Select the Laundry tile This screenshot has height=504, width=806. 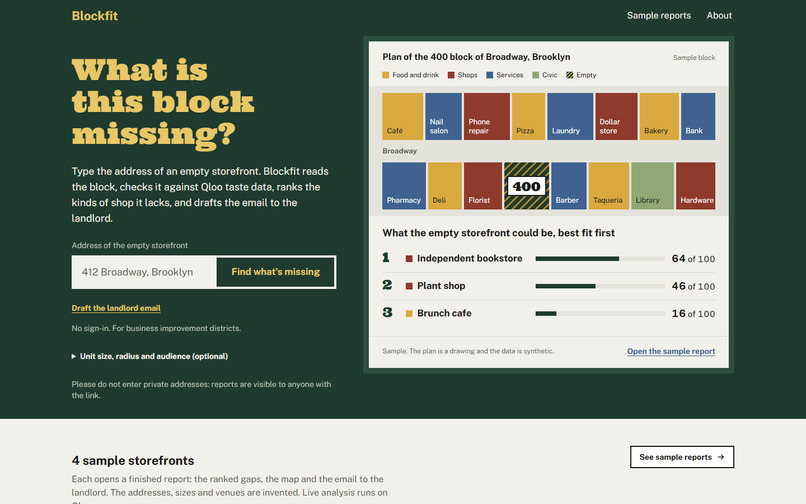pyautogui.click(x=570, y=116)
